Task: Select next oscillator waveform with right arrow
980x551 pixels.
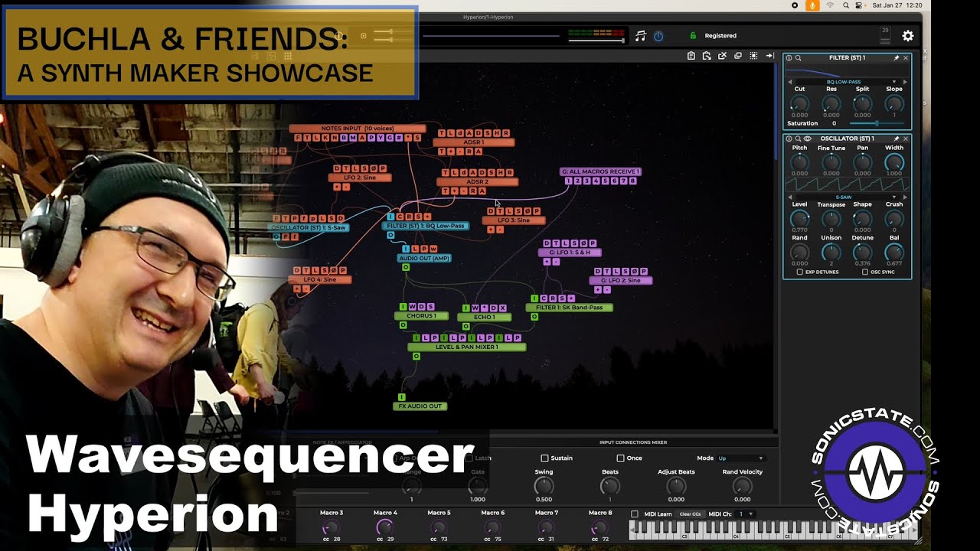Action: (904, 197)
